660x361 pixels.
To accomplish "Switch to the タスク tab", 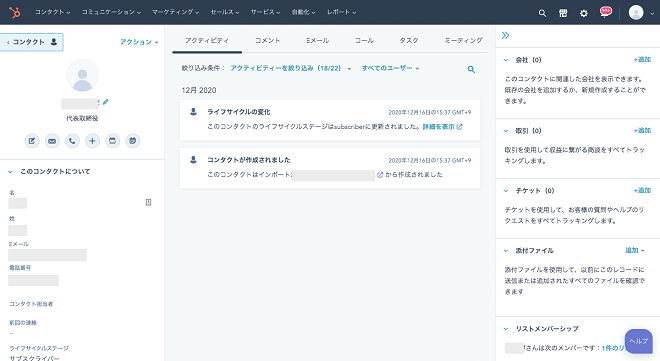I will [x=409, y=40].
